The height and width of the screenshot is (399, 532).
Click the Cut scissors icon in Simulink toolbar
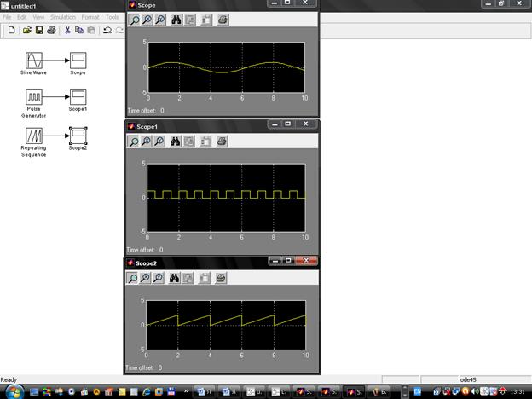click(x=67, y=30)
